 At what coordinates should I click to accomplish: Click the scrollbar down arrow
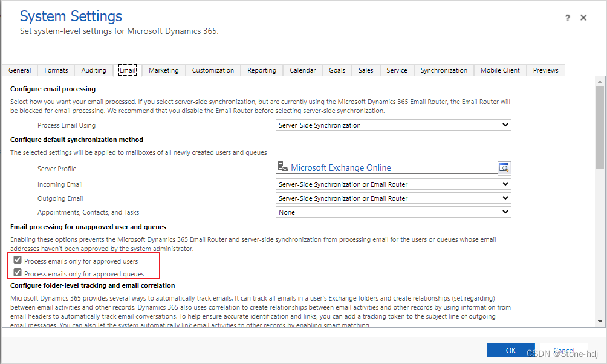[600, 322]
